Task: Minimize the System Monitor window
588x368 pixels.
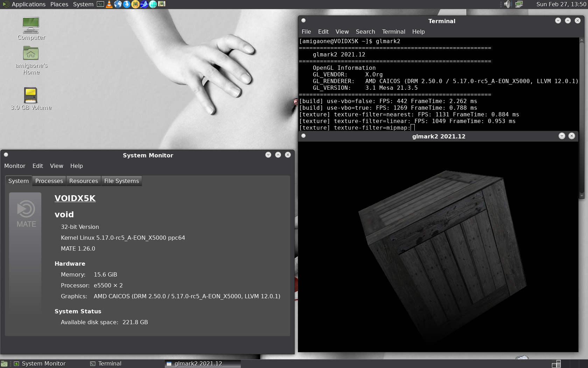Action: click(268, 155)
